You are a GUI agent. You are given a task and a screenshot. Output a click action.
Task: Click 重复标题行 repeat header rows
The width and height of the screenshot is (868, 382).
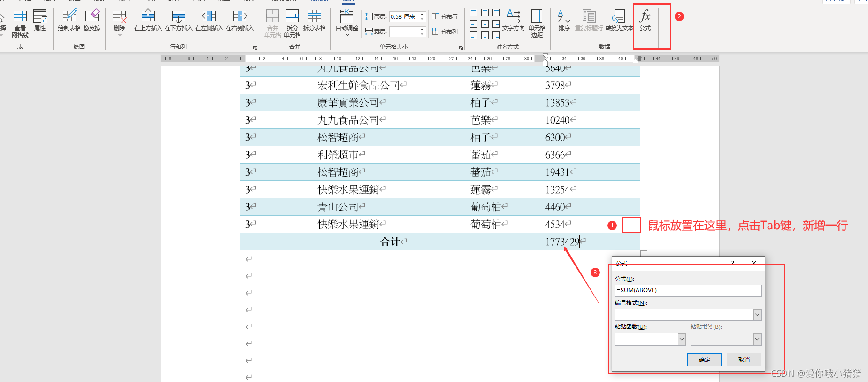(589, 21)
